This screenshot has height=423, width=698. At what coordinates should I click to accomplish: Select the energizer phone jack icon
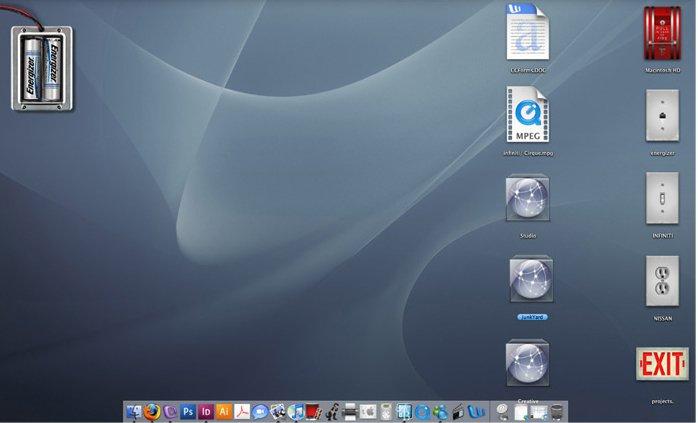coord(662,115)
